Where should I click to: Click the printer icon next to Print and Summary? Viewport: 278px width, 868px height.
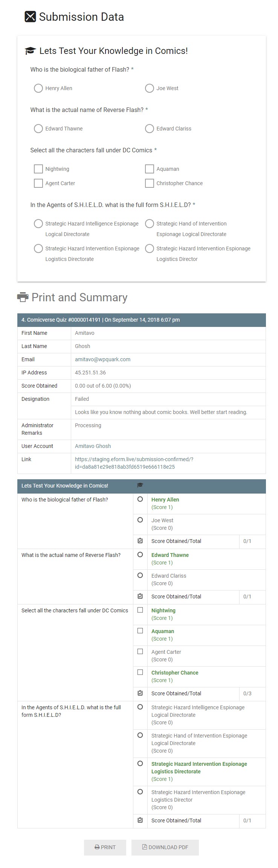coord(23,297)
